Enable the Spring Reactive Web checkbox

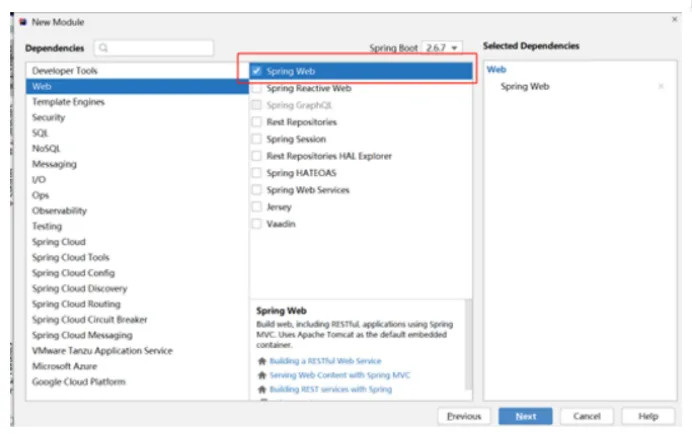tap(256, 88)
